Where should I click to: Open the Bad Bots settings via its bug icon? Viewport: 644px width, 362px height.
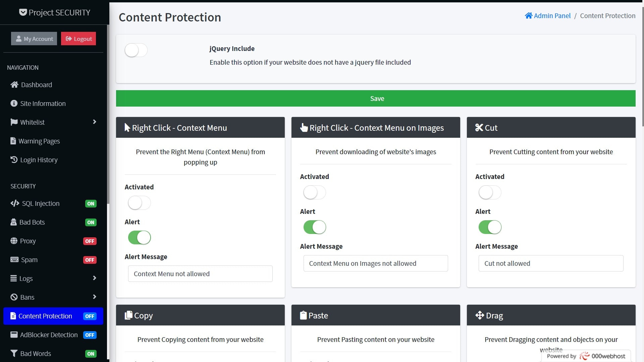point(13,222)
